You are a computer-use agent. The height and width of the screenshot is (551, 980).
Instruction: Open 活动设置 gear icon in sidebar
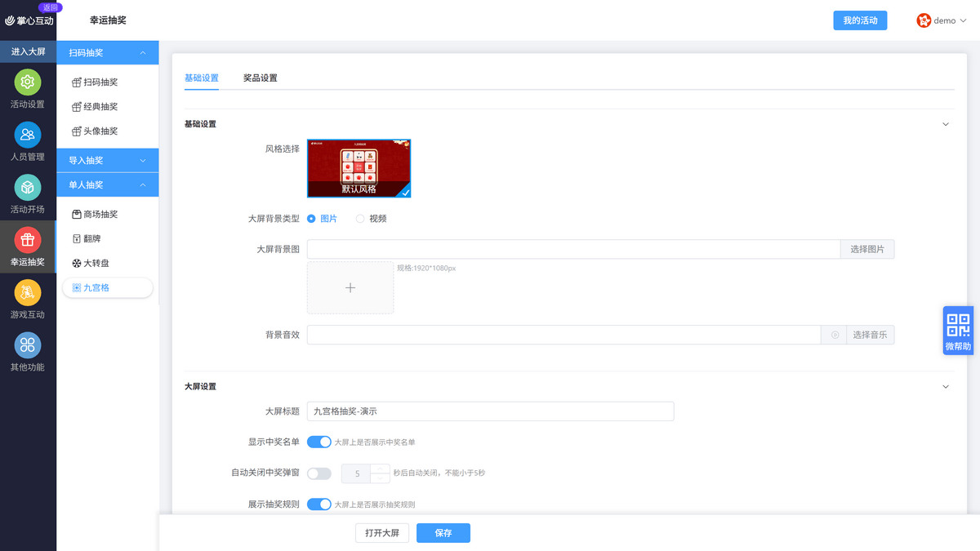point(28,82)
